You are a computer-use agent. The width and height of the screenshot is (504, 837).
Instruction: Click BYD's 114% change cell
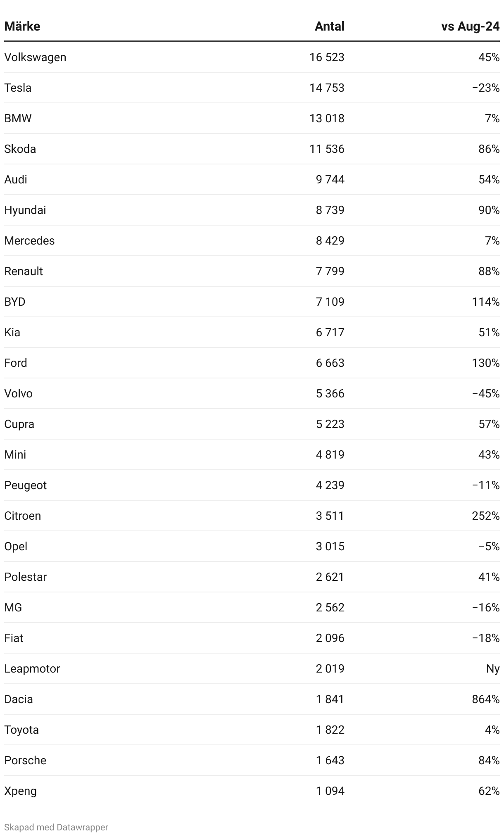[486, 302]
